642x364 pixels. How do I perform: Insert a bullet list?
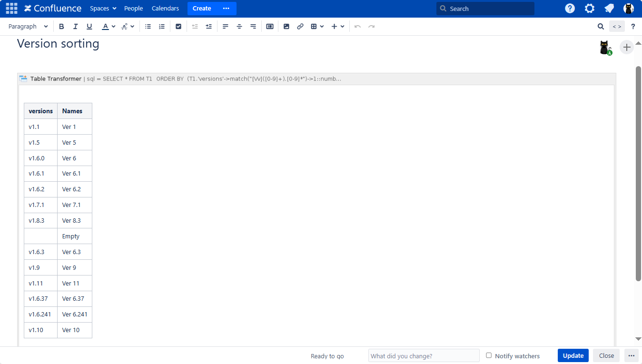click(x=148, y=27)
